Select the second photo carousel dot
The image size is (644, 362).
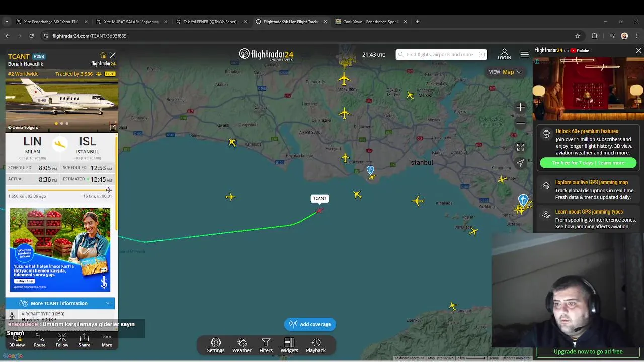point(62,123)
